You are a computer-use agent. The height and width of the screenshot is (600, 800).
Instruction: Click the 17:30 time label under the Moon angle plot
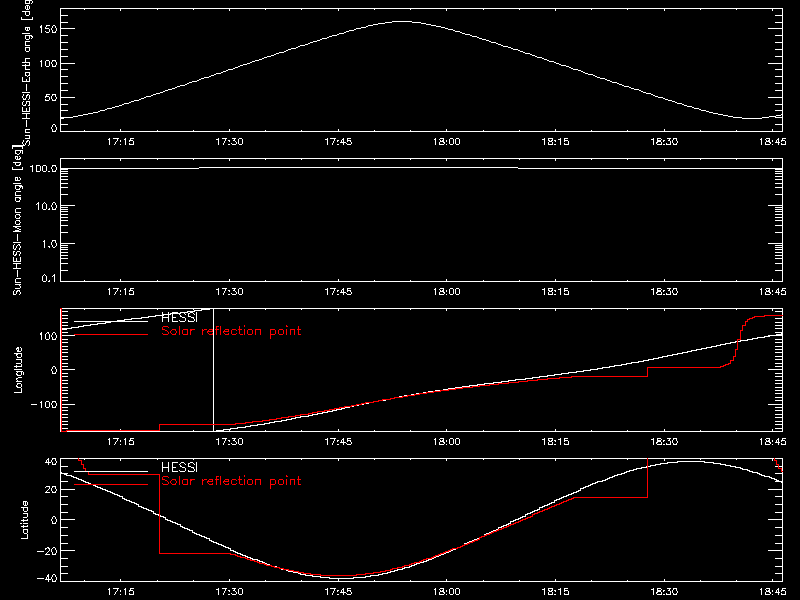tap(229, 292)
